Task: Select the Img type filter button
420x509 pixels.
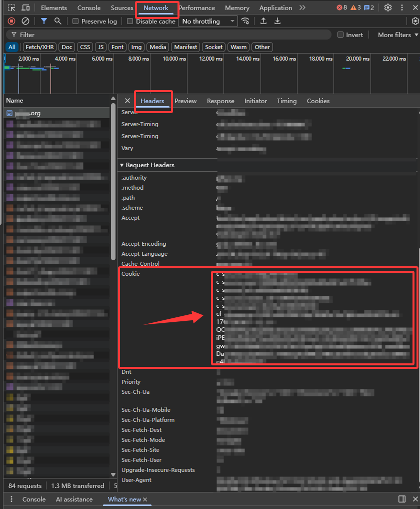Action: (x=136, y=47)
